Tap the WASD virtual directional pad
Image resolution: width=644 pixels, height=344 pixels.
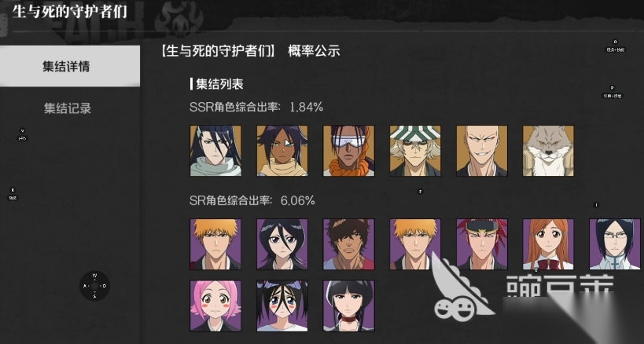pos(94,286)
